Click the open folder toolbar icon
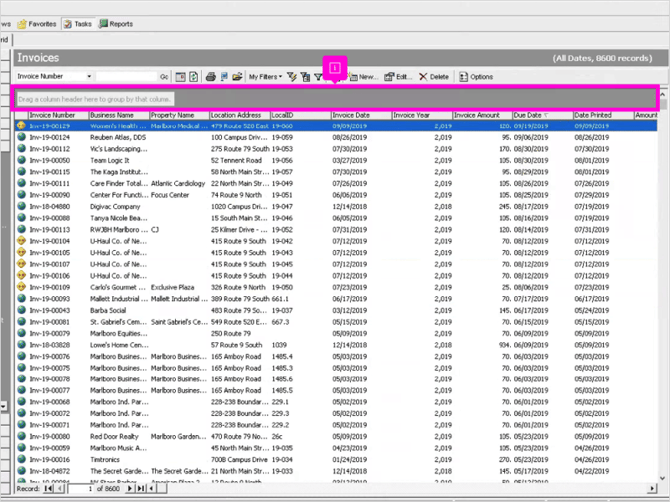This screenshot has width=670, height=502. pyautogui.click(x=237, y=77)
